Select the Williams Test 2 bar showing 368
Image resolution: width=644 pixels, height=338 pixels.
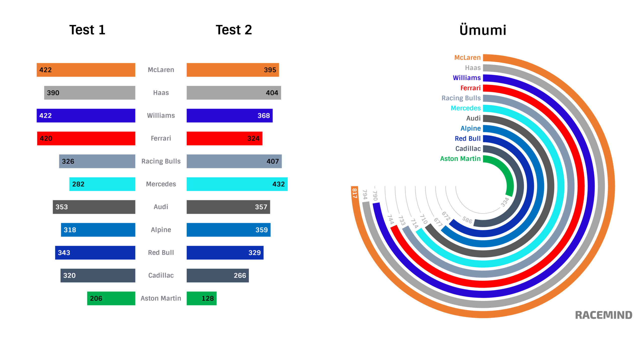point(229,116)
